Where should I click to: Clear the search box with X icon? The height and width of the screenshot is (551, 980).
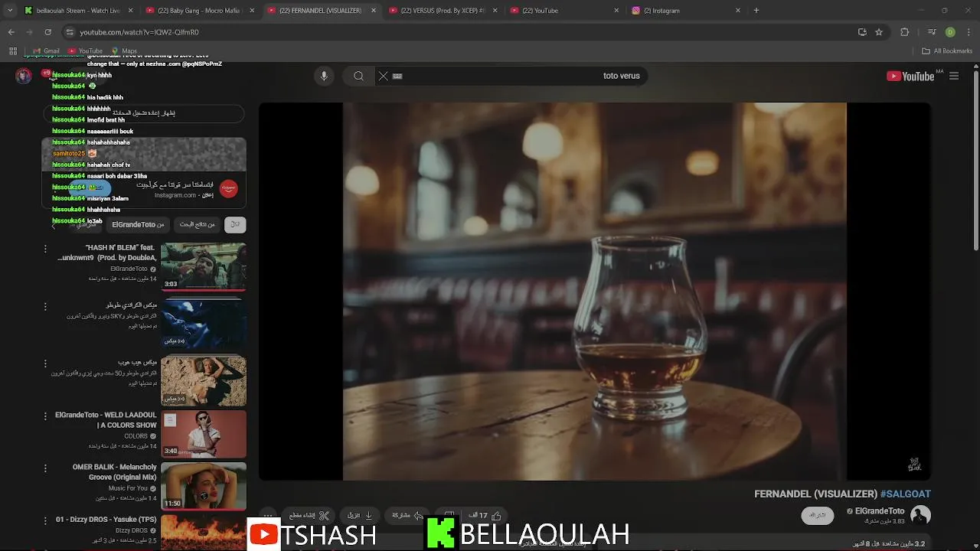(x=384, y=76)
